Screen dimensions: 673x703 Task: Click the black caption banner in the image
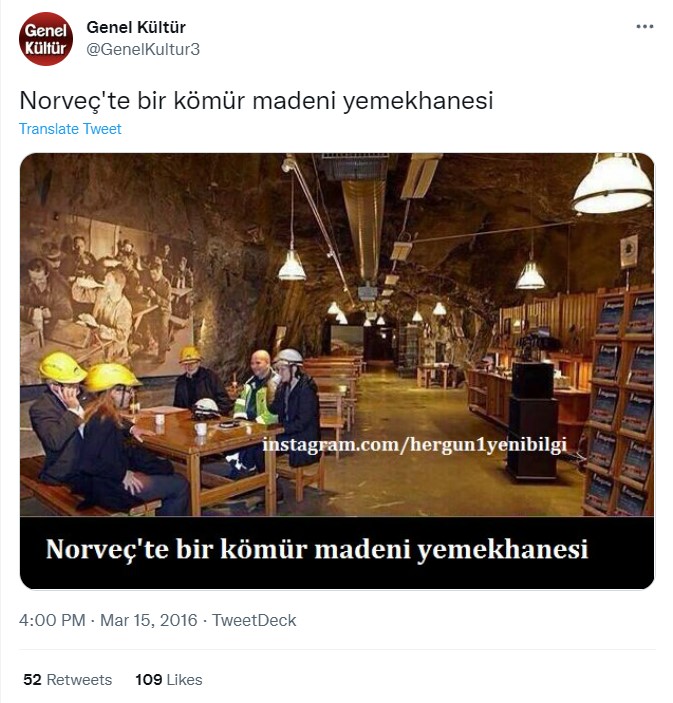pyautogui.click(x=337, y=552)
